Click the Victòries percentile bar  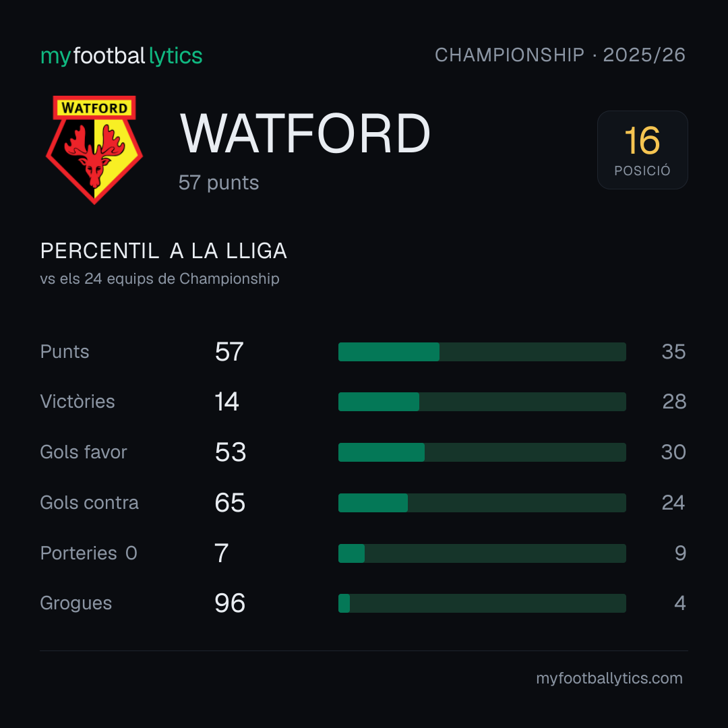[482, 402]
